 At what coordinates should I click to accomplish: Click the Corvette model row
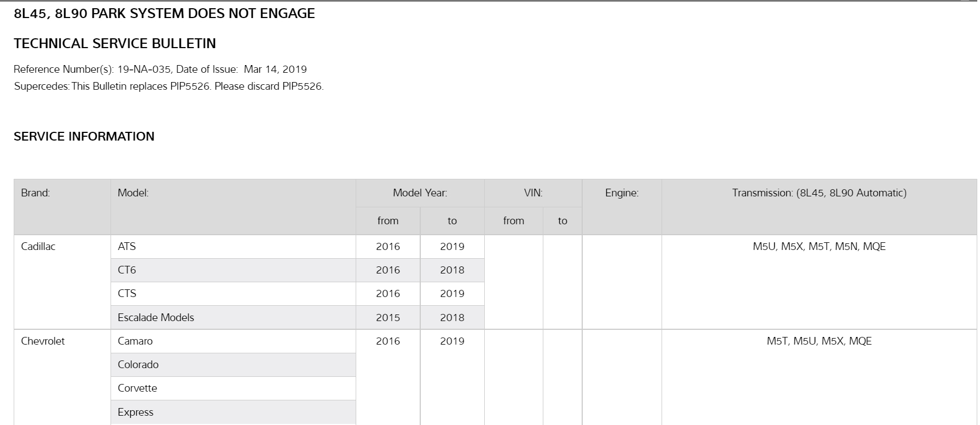pyautogui.click(x=137, y=388)
